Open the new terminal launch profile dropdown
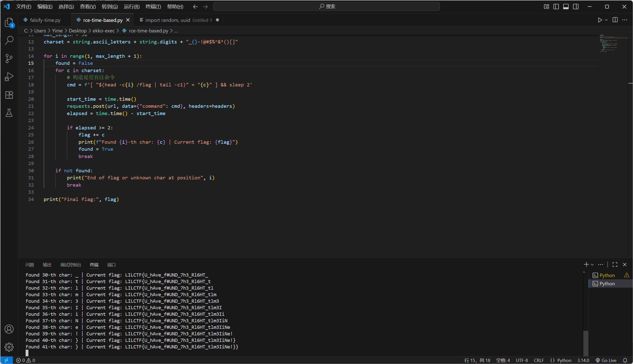 (592, 265)
